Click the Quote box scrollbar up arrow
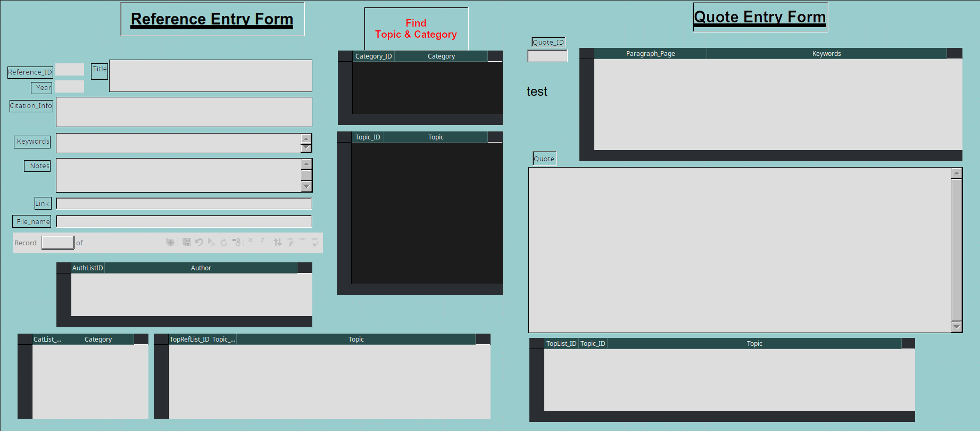Viewport: 980px width, 431px height. tap(957, 173)
